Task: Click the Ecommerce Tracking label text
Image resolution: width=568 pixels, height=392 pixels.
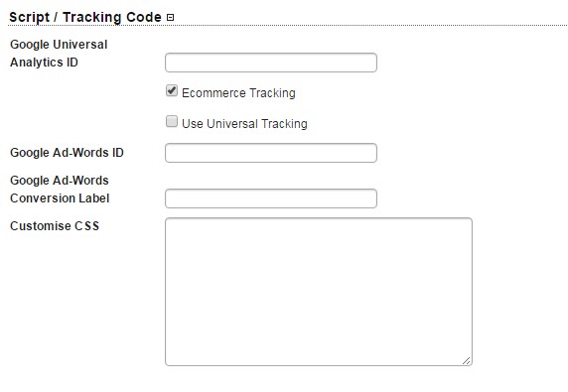Action: point(238,93)
